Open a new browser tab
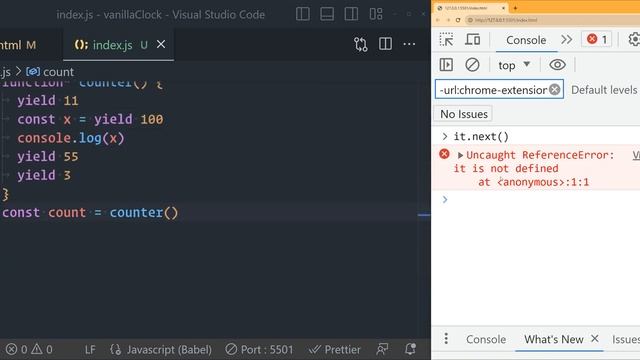Screen dimensions: 640x360 pos(515,8)
